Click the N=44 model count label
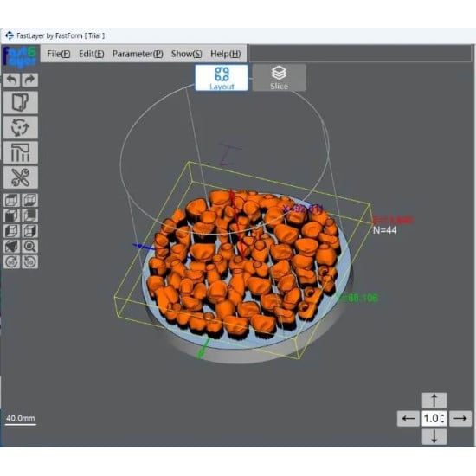Screen dimensions: 476x476 pos(385,230)
